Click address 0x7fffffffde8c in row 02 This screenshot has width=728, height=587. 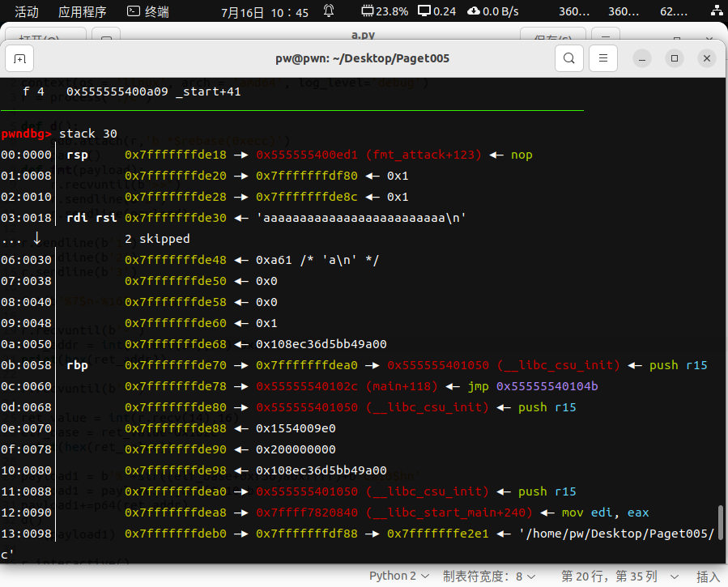point(307,197)
